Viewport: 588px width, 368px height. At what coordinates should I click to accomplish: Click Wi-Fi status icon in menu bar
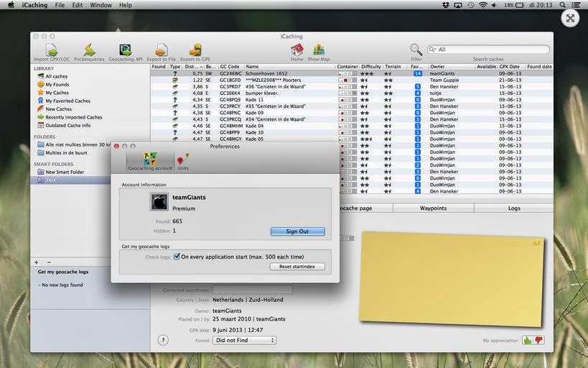(x=483, y=5)
